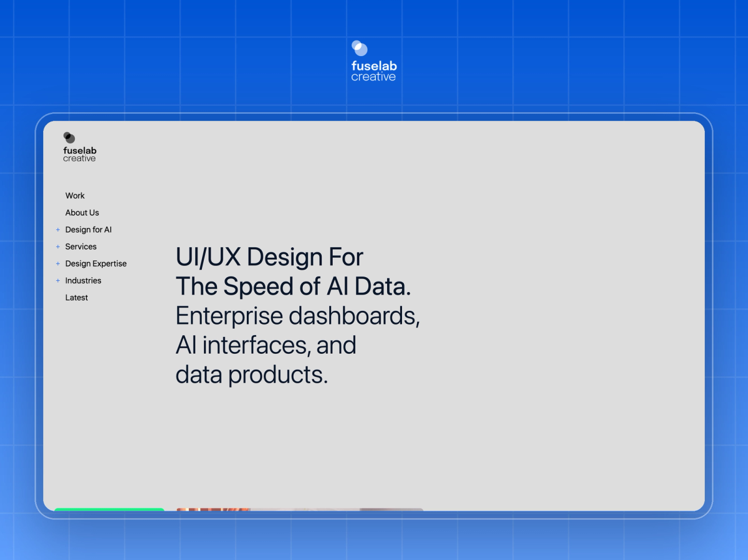The height and width of the screenshot is (560, 748).
Task: Open the Design for AI menu item
Action: tap(89, 230)
